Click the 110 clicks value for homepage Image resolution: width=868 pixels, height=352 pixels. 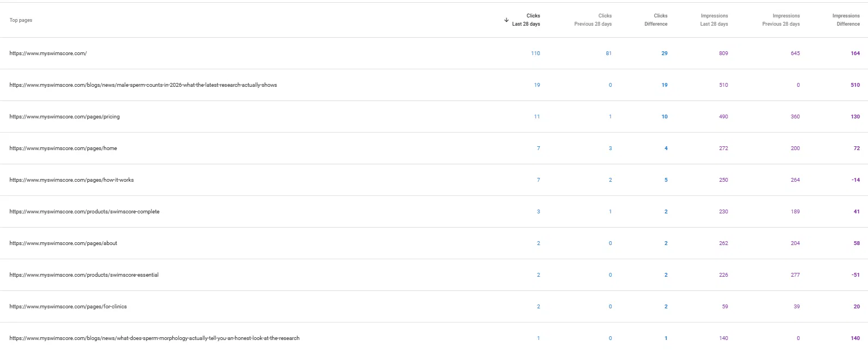pyautogui.click(x=535, y=53)
